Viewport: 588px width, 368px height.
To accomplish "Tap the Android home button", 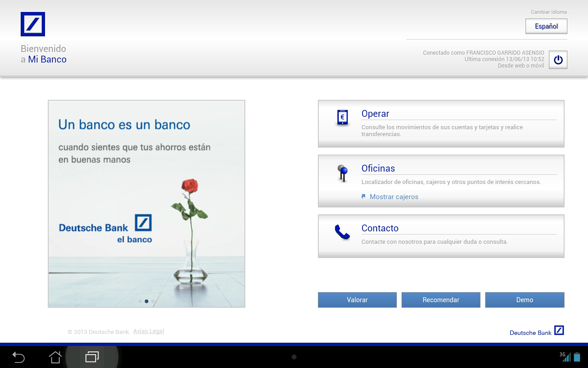I will [x=55, y=357].
